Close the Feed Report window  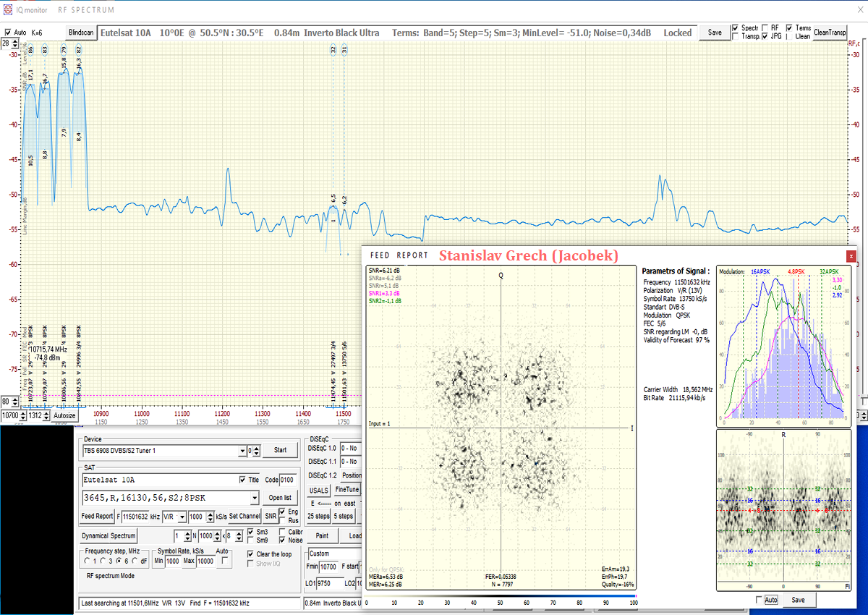[x=851, y=255]
